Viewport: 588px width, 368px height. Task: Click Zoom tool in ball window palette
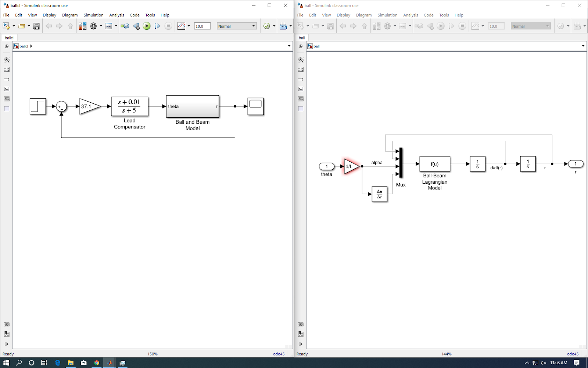coord(301,60)
